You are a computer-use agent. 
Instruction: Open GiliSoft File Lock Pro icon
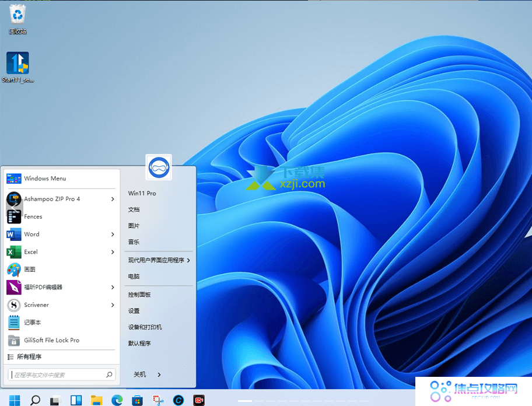(x=14, y=340)
